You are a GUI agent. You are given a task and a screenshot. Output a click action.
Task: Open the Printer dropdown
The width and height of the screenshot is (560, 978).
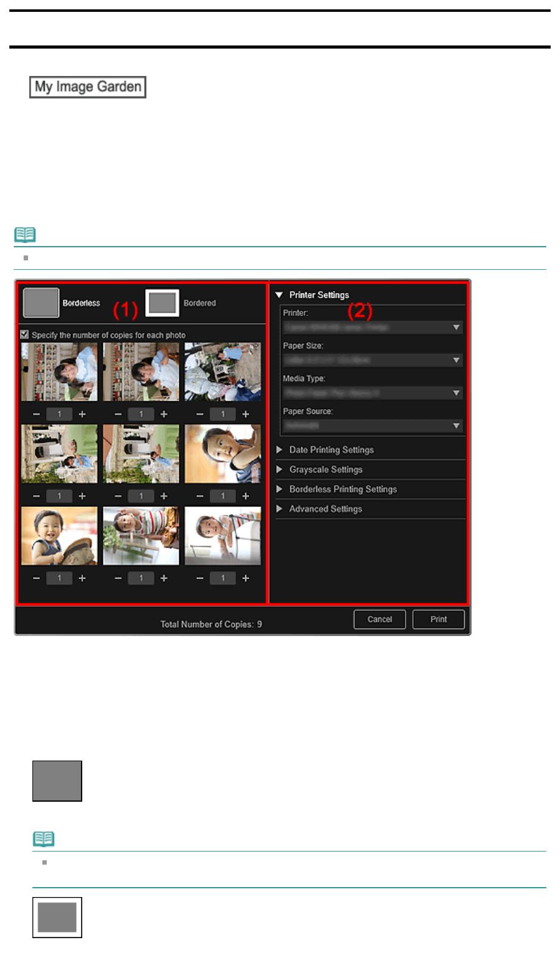pyautogui.click(x=373, y=327)
